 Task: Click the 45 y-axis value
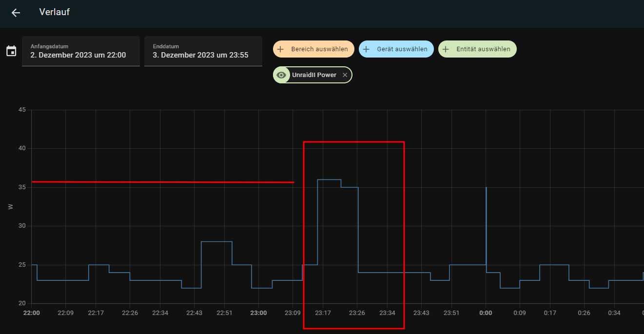[21, 110]
